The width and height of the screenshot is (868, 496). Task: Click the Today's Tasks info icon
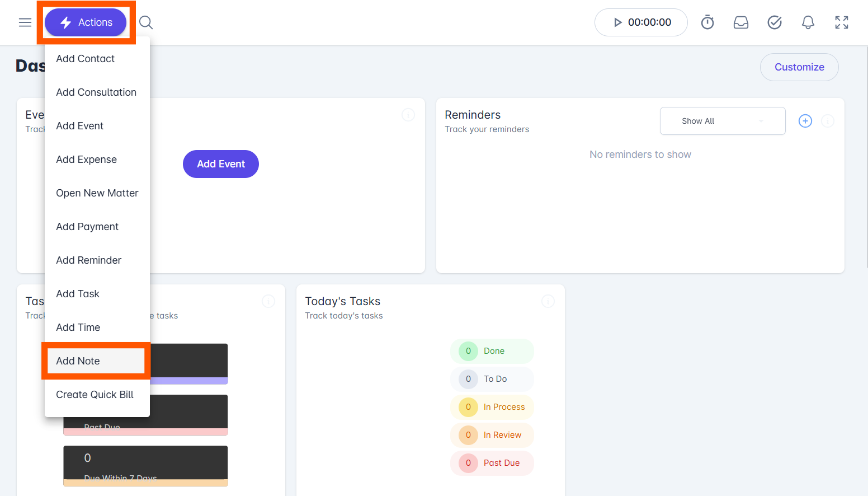click(548, 301)
